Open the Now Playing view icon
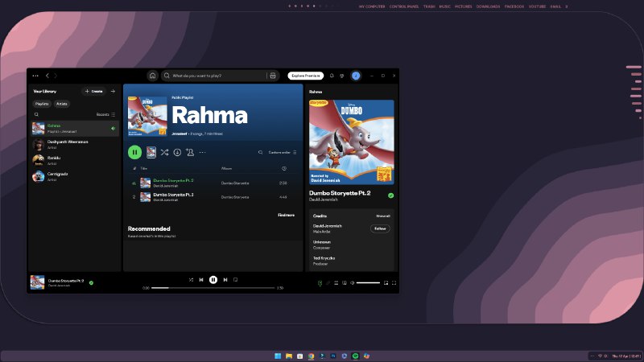The image size is (644, 362). pyautogui.click(x=320, y=283)
